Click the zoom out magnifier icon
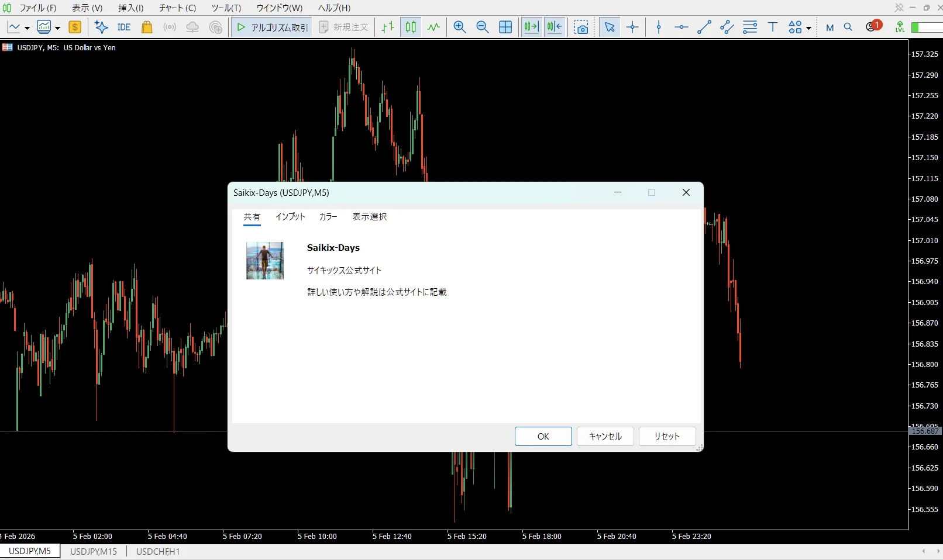The width and height of the screenshot is (943, 560). click(483, 27)
